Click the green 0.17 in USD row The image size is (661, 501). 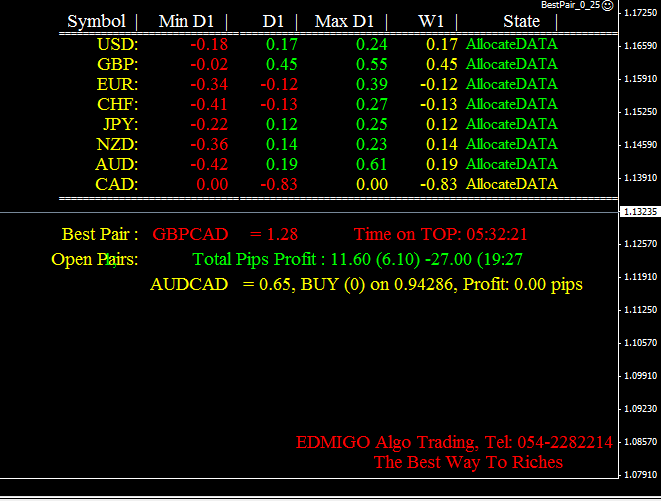pos(282,44)
